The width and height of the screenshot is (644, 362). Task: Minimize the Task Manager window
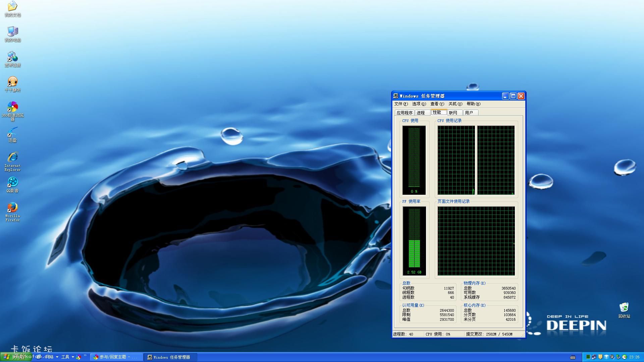[505, 96]
